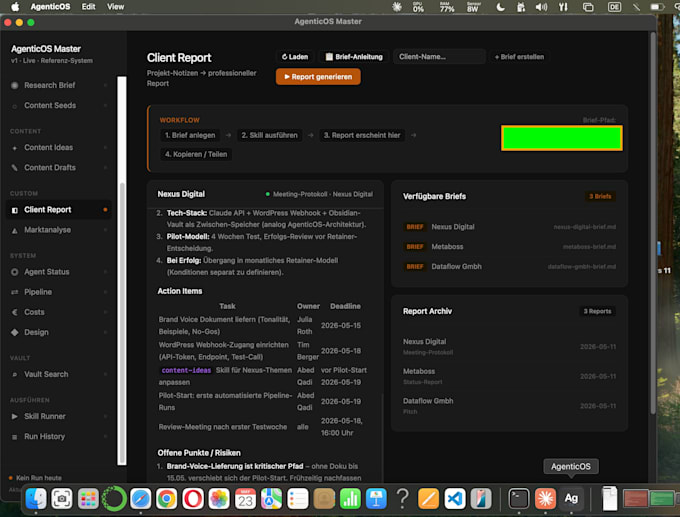This screenshot has width=680, height=517.
Task: Open Brief-Anleitung guide
Action: (354, 57)
